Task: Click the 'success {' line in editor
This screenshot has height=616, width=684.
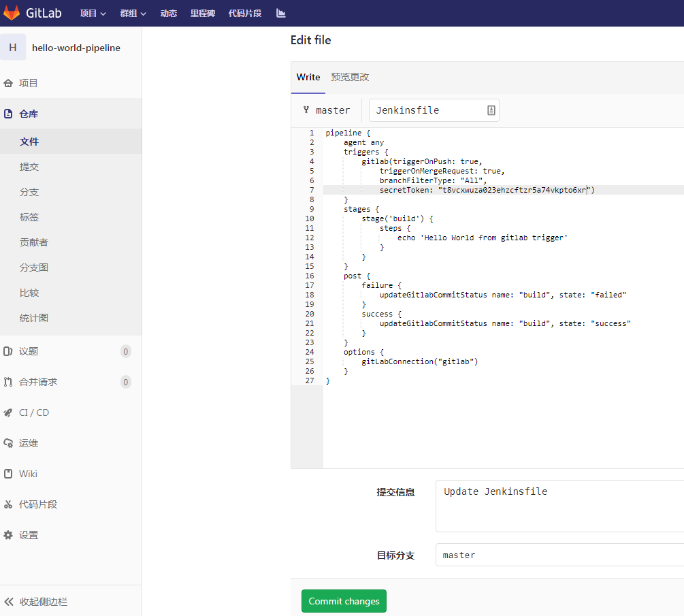Action: click(x=381, y=314)
